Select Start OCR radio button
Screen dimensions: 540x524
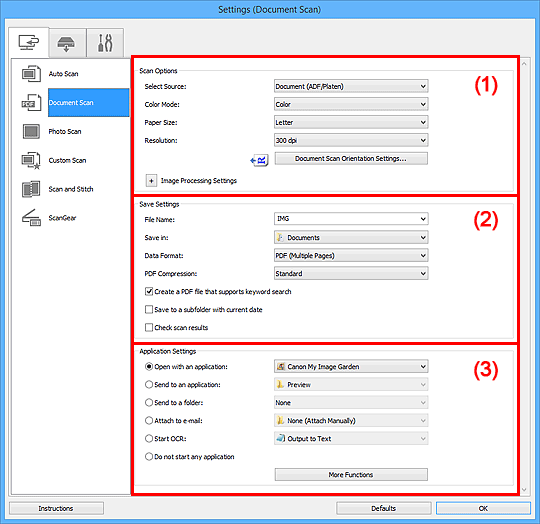pos(149,439)
